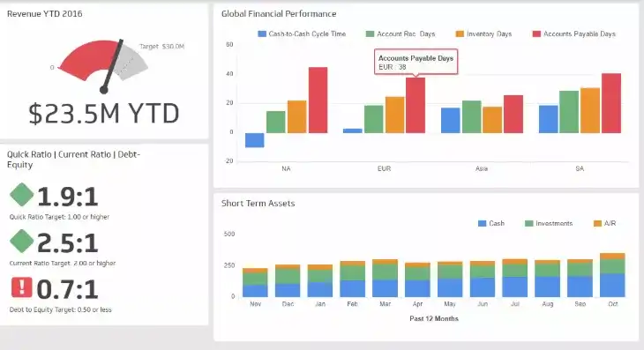This screenshot has width=644, height=350.
Task: Click the Accounts Payable Days legend label
Action: click(579, 34)
